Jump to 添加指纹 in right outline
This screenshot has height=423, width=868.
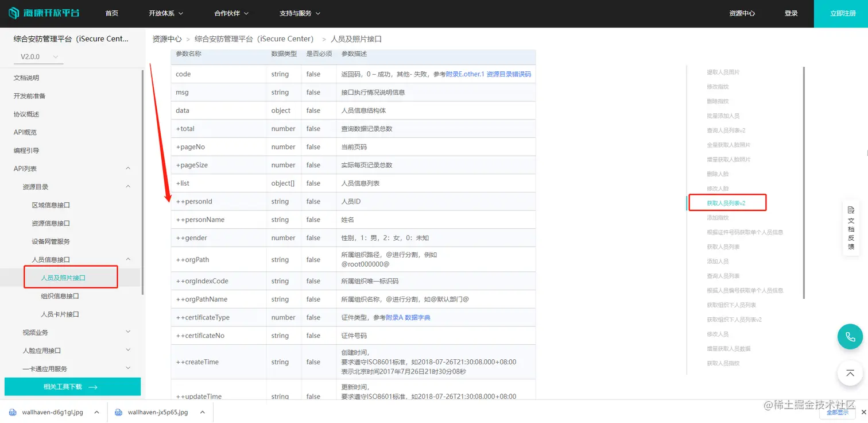pos(718,218)
